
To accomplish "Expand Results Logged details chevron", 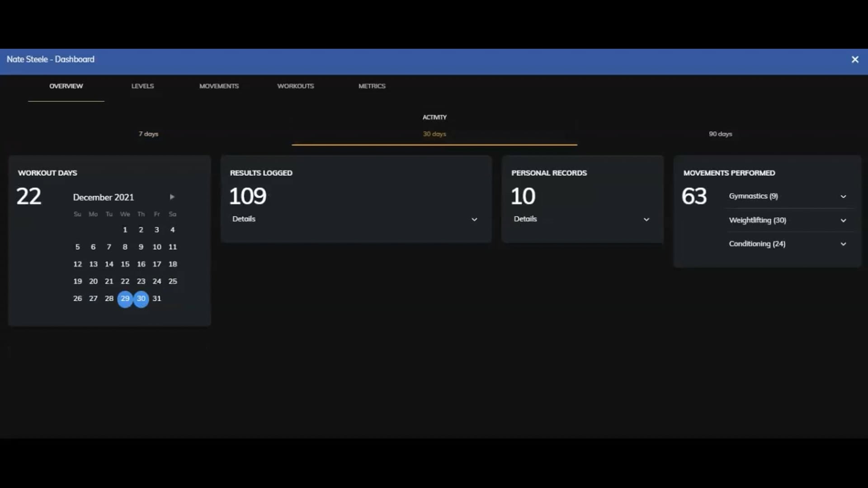I will coord(474,219).
